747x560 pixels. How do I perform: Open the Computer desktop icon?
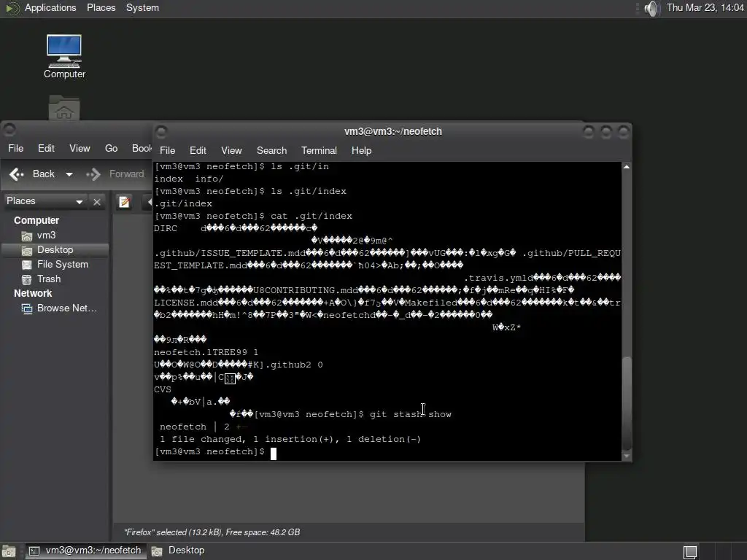pyautogui.click(x=64, y=56)
